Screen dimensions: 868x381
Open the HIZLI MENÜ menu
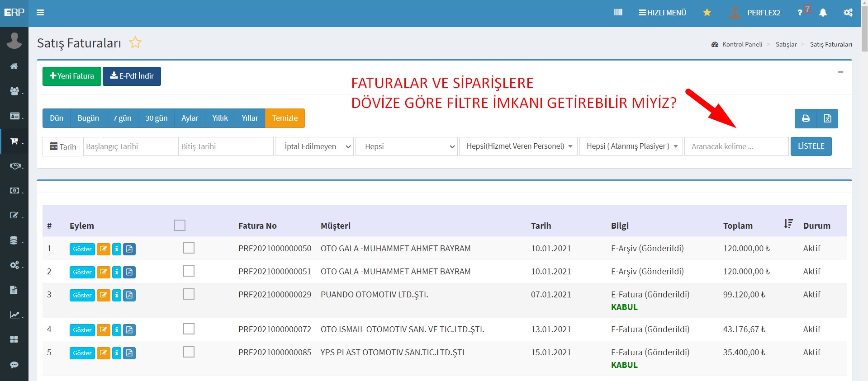[662, 13]
